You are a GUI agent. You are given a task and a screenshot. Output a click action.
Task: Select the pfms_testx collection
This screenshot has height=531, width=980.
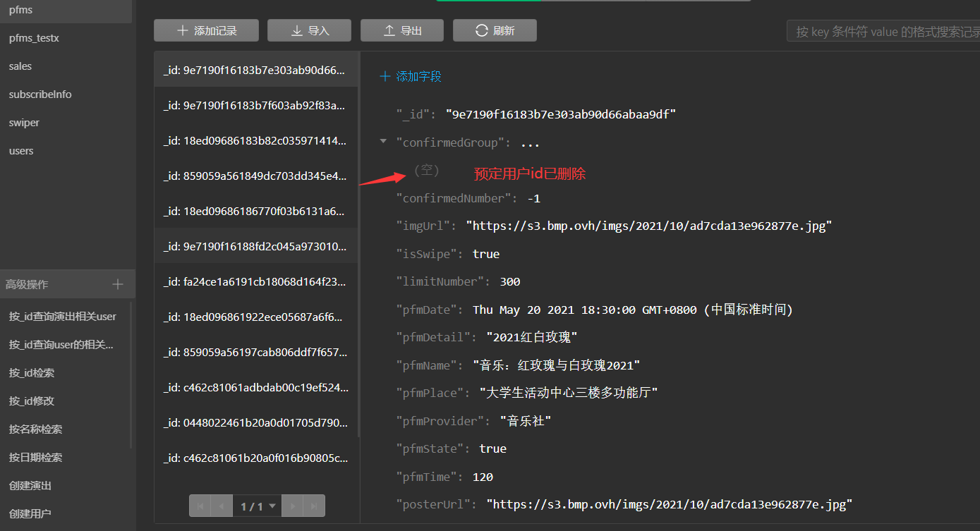point(66,38)
